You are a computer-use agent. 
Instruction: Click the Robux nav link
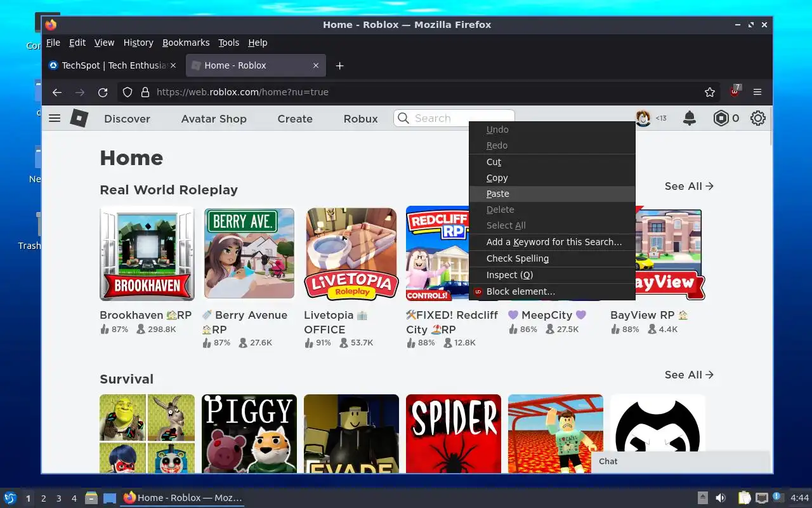click(x=360, y=119)
